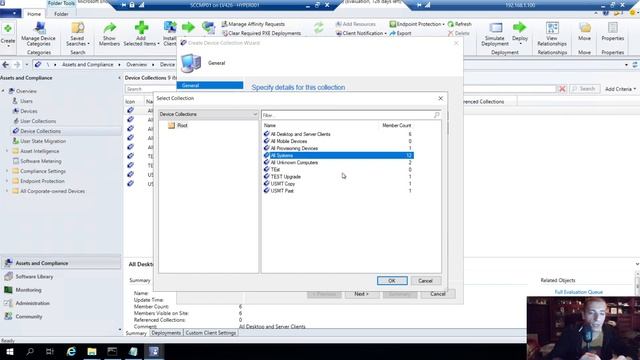This screenshot has width=640, height=360.
Task: Open Internet Explorer from the taskbar
Action: [71, 351]
